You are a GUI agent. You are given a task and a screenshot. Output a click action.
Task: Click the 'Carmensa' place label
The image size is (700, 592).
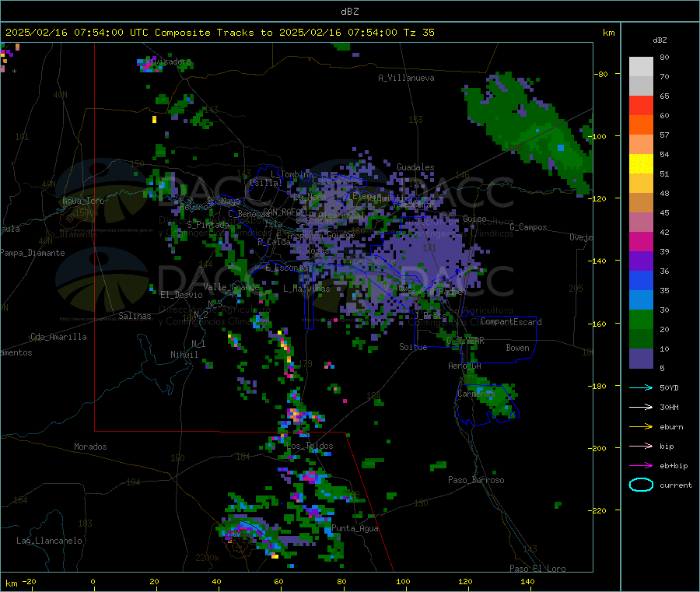(476, 394)
